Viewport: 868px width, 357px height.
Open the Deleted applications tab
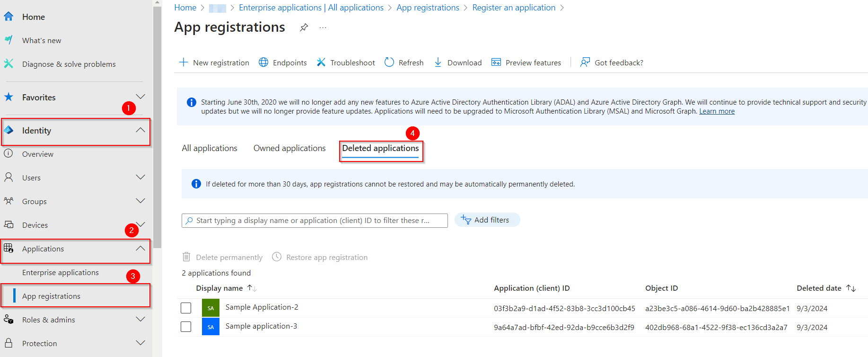tap(381, 148)
